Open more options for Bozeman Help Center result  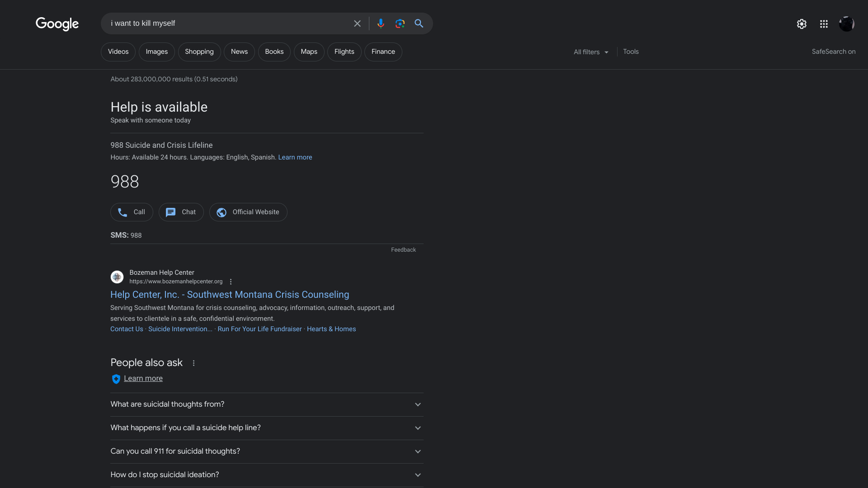(231, 282)
